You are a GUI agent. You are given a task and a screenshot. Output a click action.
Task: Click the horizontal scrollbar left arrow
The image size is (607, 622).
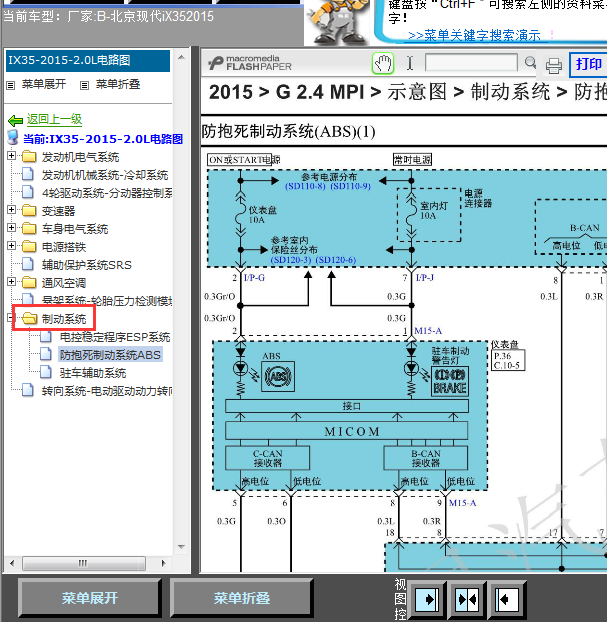click(12, 563)
